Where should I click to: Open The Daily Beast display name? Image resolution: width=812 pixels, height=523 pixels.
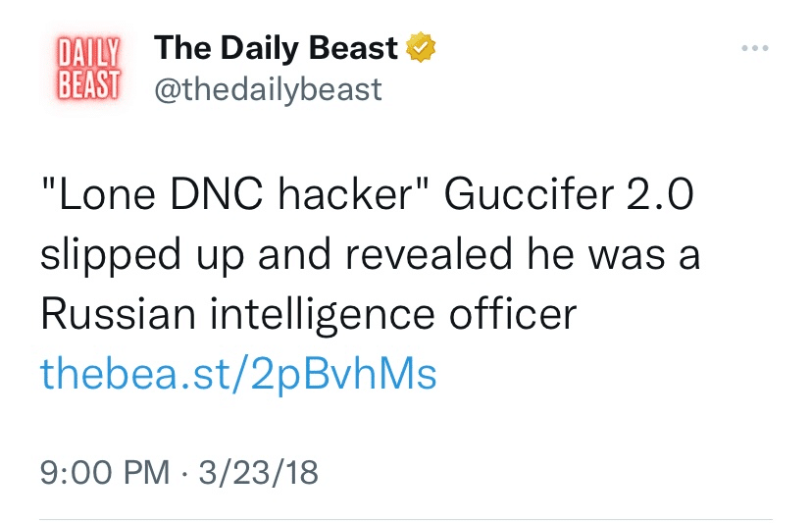pos(277,47)
